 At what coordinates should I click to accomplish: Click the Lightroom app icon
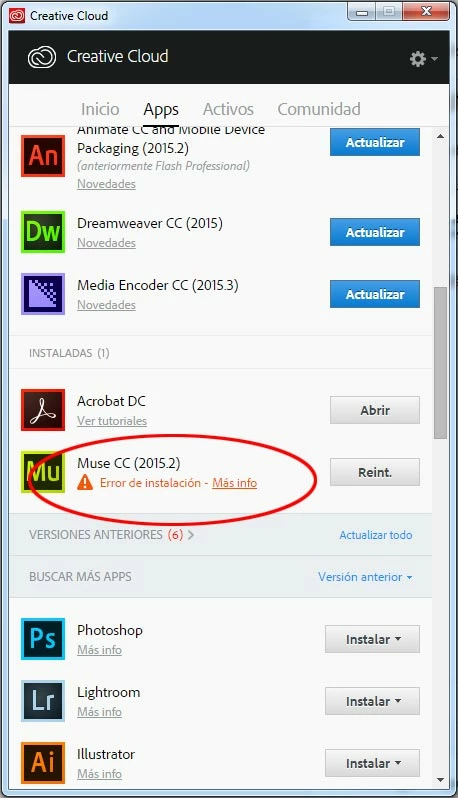(43, 701)
